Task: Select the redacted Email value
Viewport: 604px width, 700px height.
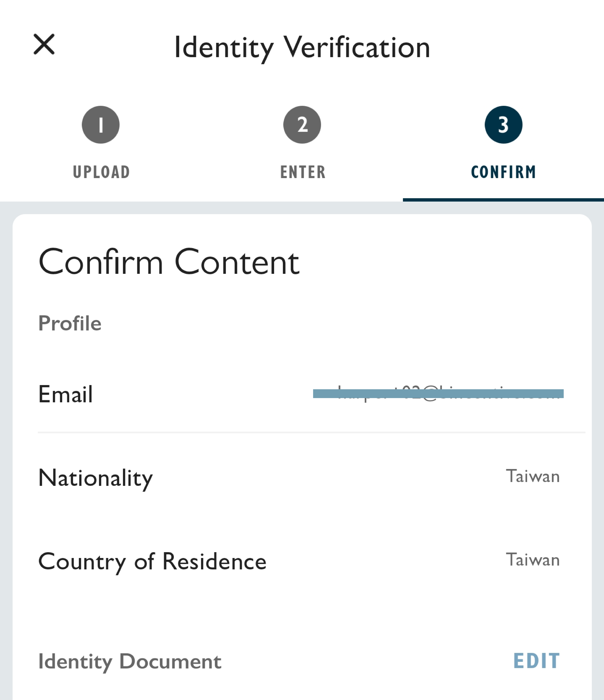Action: [438, 394]
